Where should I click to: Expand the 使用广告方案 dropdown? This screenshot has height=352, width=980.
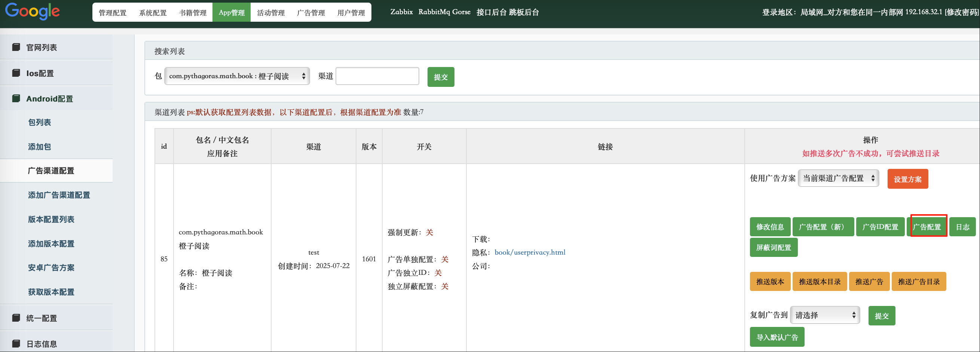(x=838, y=178)
